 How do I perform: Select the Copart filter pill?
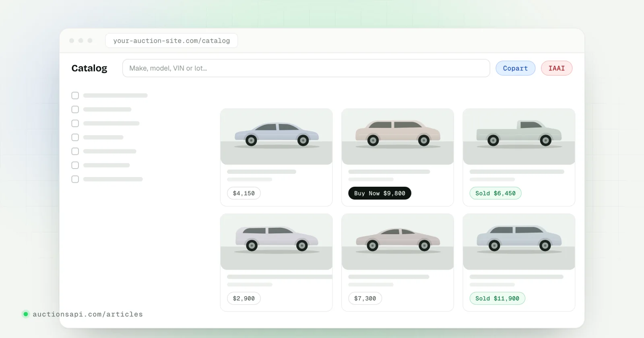pos(515,68)
